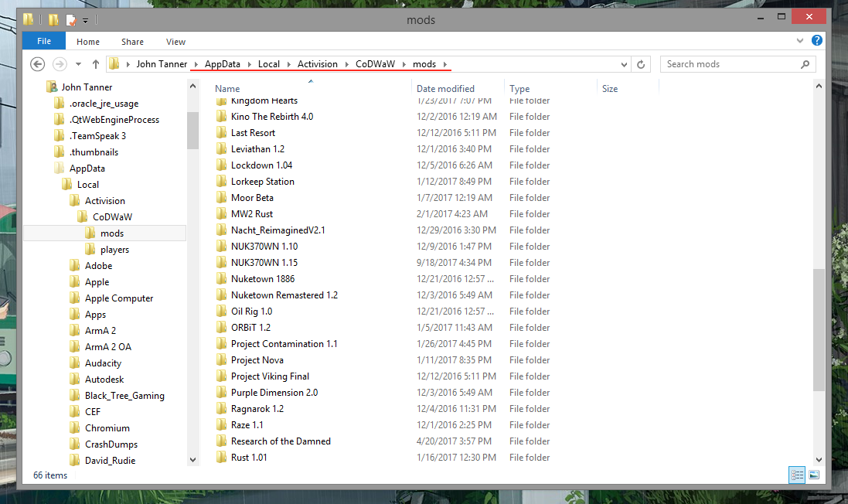Viewport: 848px width, 504px height.
Task: Select CrashDumps folder in navigation tree
Action: coord(111,444)
